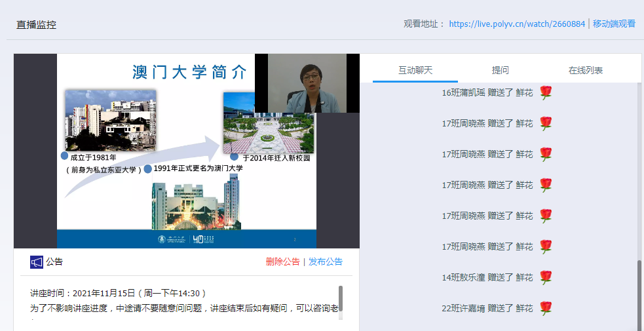
Task: Click rose icon beside 22班许嘉堉
Action: [546, 309]
